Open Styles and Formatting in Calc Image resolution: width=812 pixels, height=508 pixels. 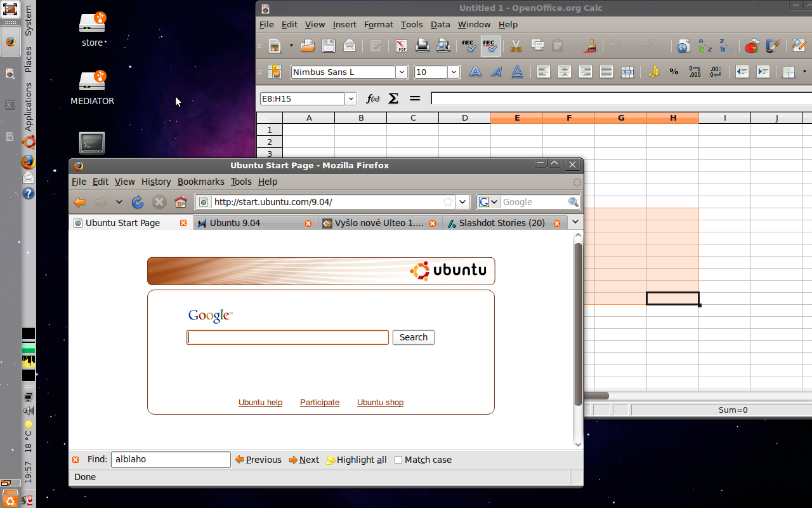(275, 72)
